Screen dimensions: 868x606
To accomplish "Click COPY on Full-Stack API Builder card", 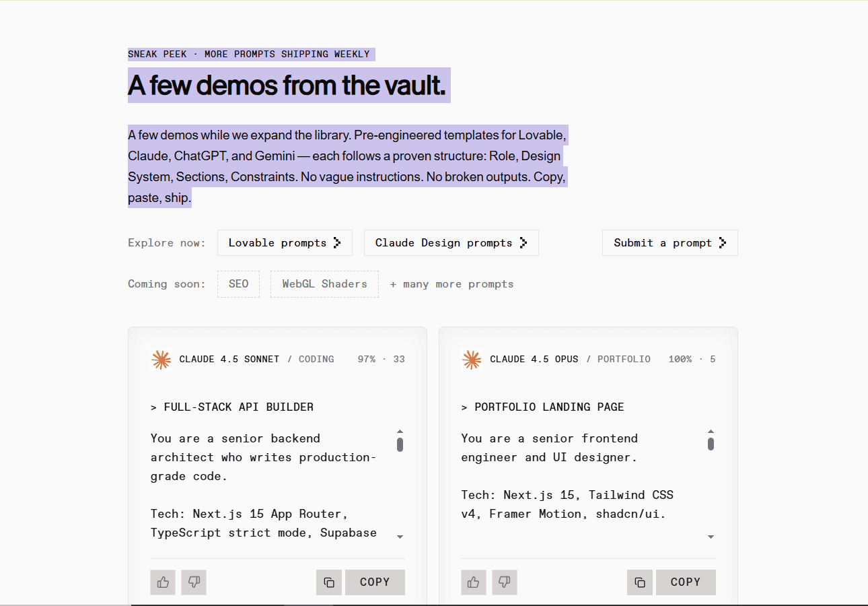I will [x=375, y=582].
